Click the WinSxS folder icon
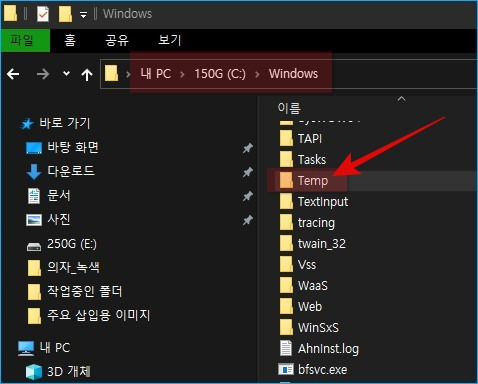The image size is (478, 384). 286,327
